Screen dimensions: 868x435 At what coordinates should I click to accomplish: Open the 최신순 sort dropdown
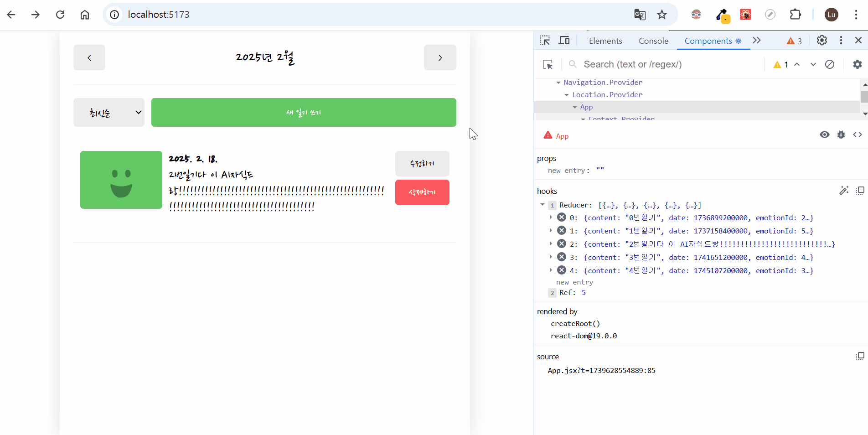tap(109, 112)
